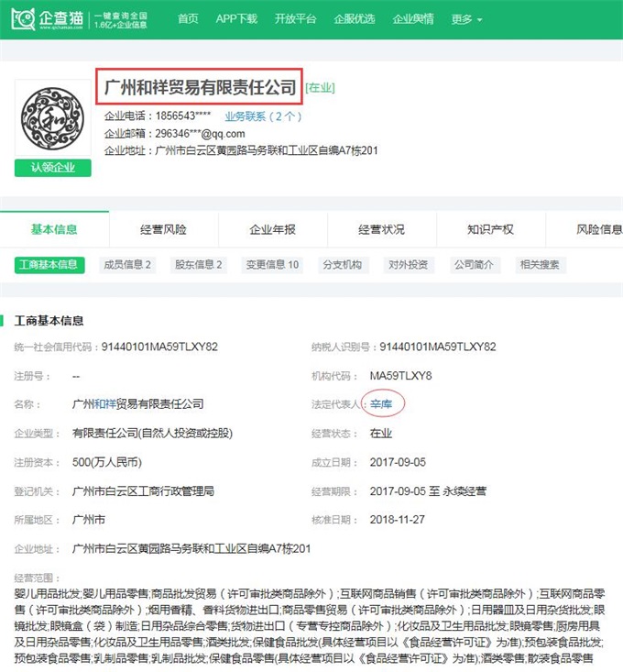Screen dimensions: 623x672
Task: Click the 经营期限 value text
Action: 428,490
